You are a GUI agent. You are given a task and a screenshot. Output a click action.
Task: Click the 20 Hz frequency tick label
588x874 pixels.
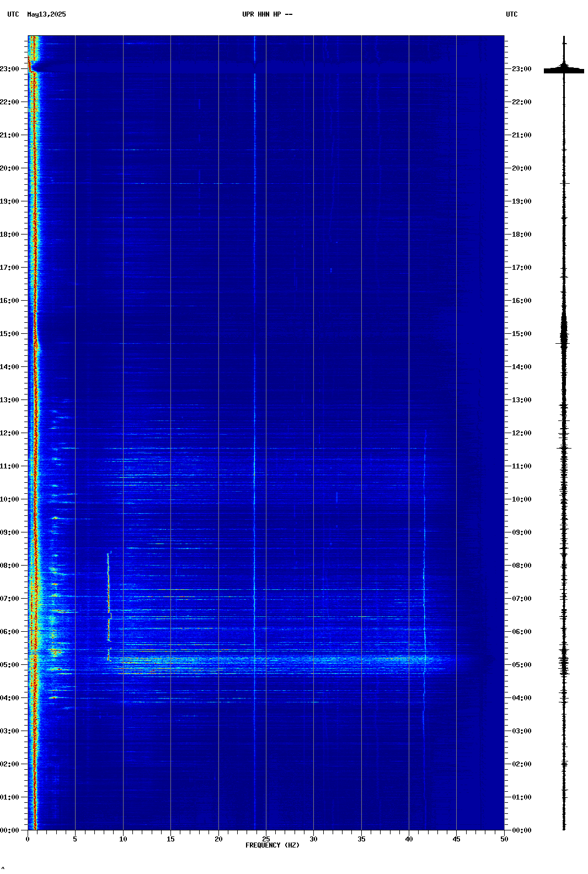tap(218, 839)
